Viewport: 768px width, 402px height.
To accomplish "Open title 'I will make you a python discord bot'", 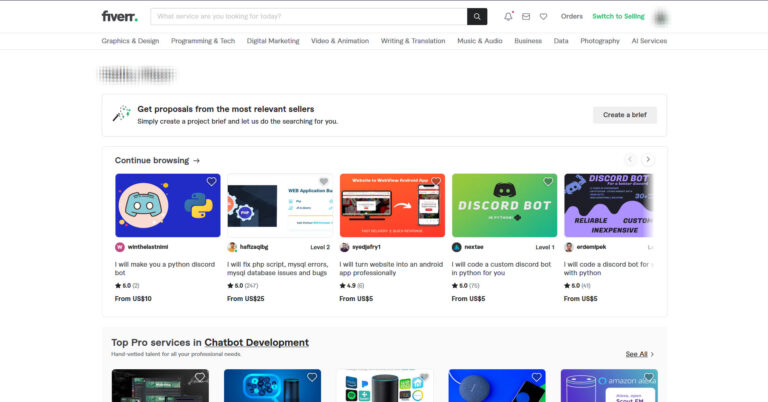I will 165,269.
